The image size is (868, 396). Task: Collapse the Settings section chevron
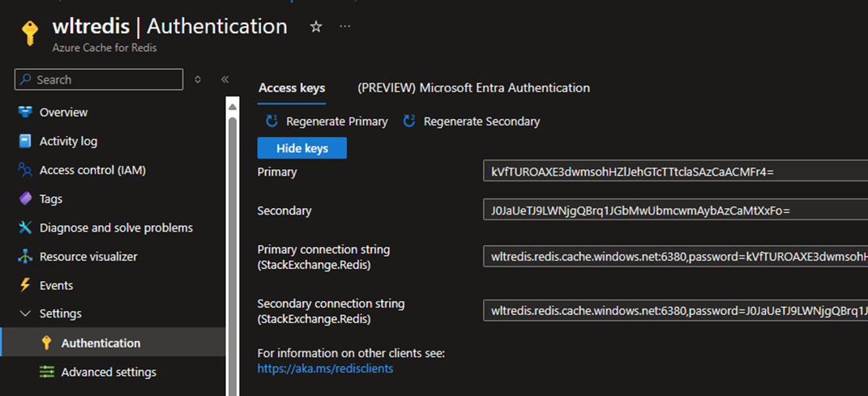[x=25, y=313]
